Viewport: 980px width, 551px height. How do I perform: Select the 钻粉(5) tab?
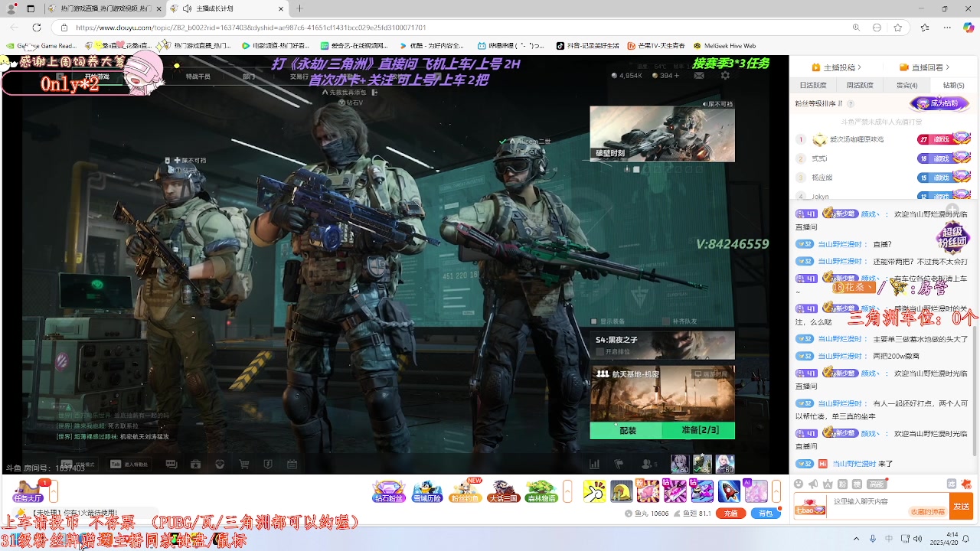954,85
